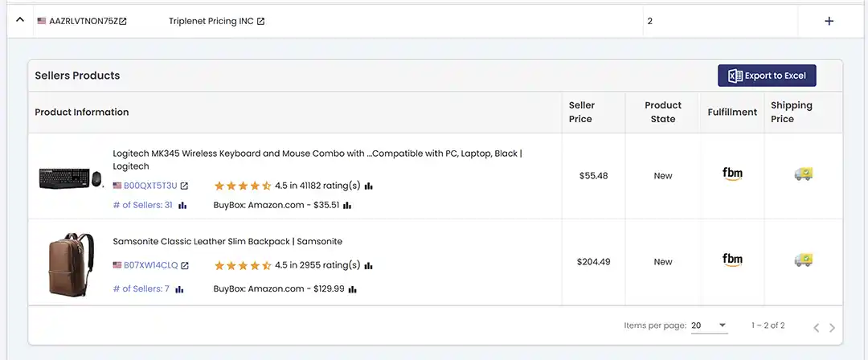Open the Items per page dropdown
Viewport: 868px width, 360px height.
click(709, 325)
